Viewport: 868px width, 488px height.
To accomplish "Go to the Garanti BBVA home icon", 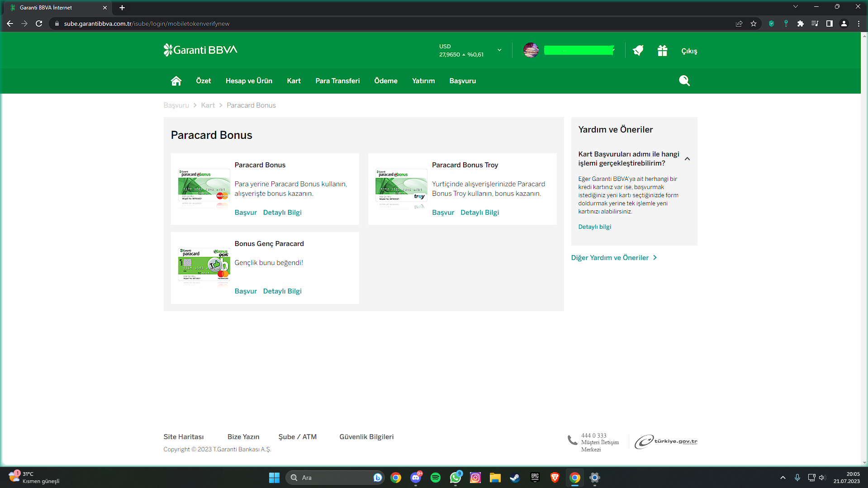I will pos(176,81).
